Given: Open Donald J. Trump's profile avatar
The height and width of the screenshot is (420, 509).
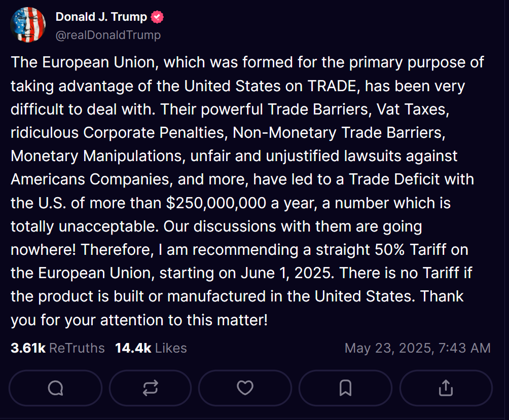Looking at the screenshot, I should tap(28, 25).
